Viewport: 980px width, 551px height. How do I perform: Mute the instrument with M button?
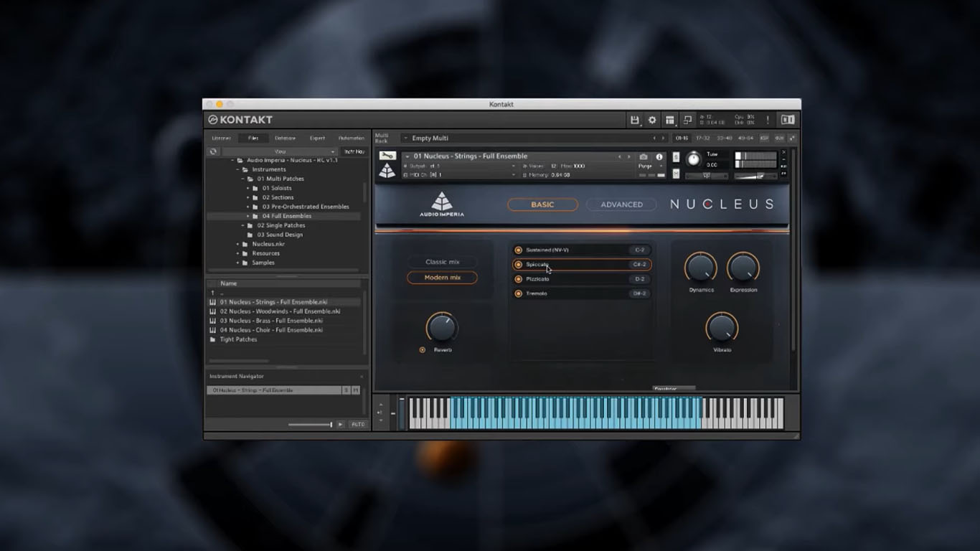pyautogui.click(x=676, y=174)
